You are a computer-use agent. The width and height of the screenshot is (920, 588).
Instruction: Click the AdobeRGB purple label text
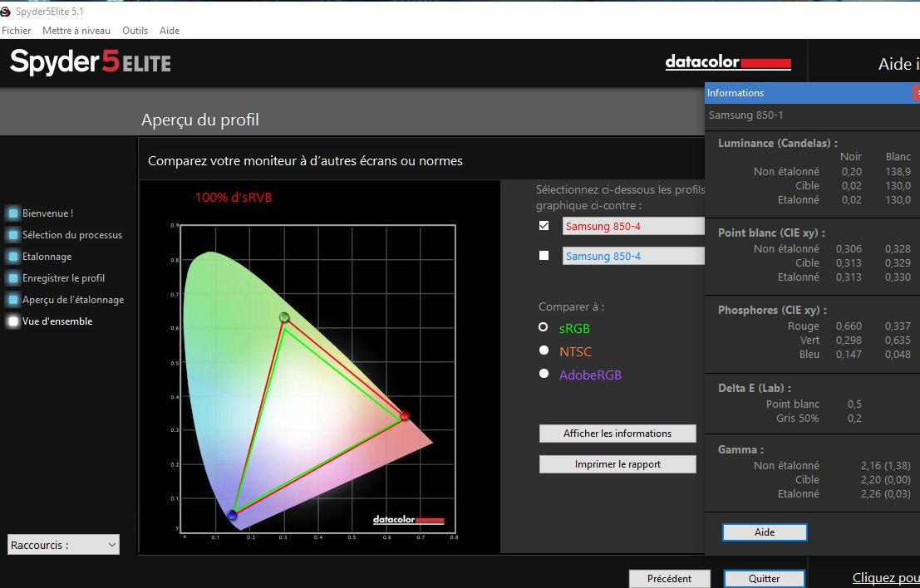[590, 375]
